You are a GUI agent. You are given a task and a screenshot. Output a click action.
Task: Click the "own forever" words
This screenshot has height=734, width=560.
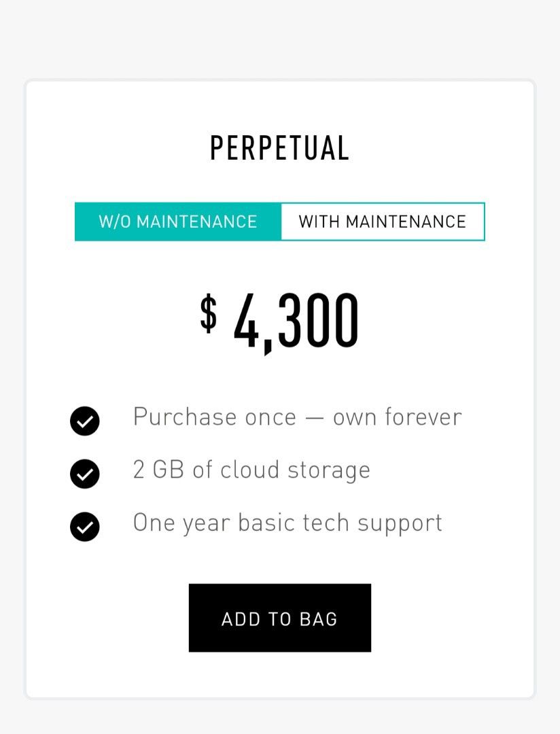click(x=397, y=416)
